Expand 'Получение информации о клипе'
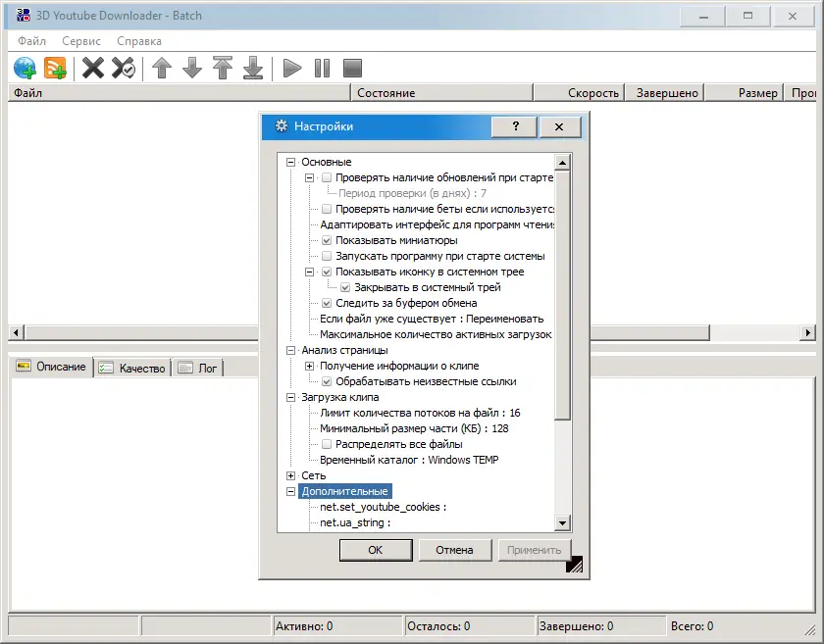This screenshot has height=644, width=824. [310, 367]
